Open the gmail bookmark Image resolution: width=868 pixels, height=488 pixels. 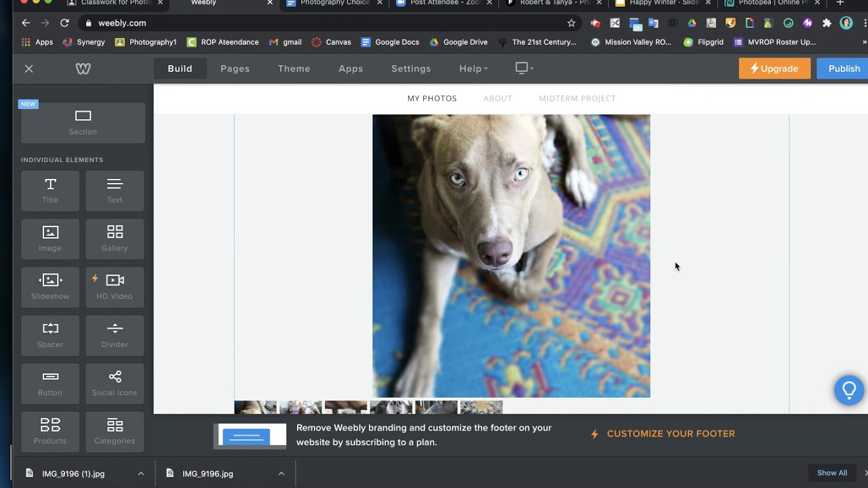coord(285,42)
